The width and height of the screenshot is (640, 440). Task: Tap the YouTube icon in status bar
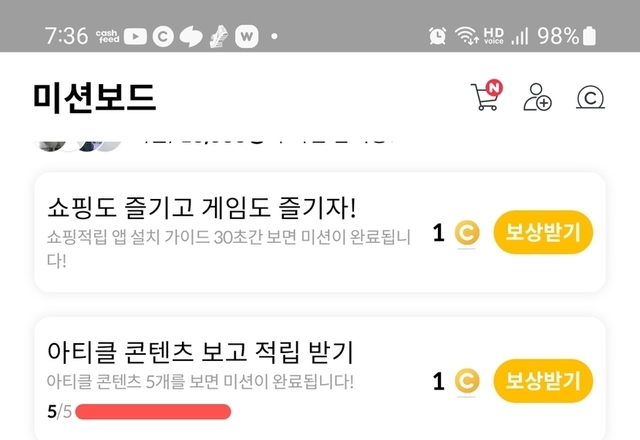(135, 37)
